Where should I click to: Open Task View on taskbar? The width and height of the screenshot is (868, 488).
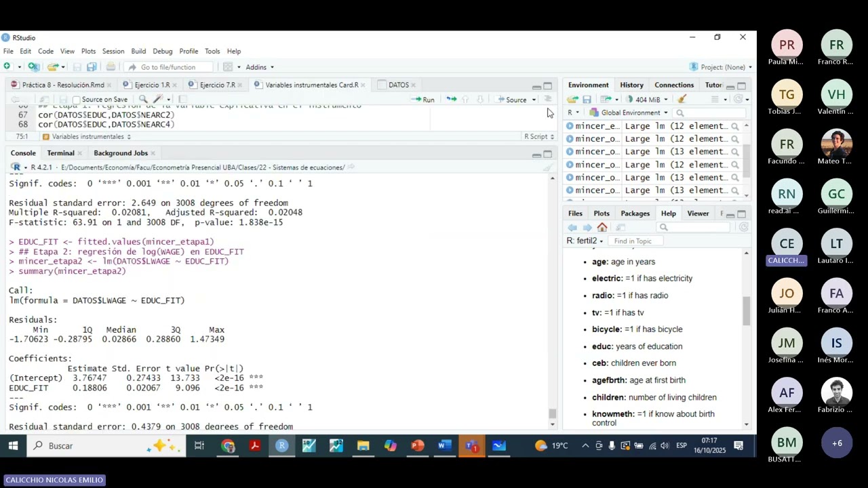(199, 445)
